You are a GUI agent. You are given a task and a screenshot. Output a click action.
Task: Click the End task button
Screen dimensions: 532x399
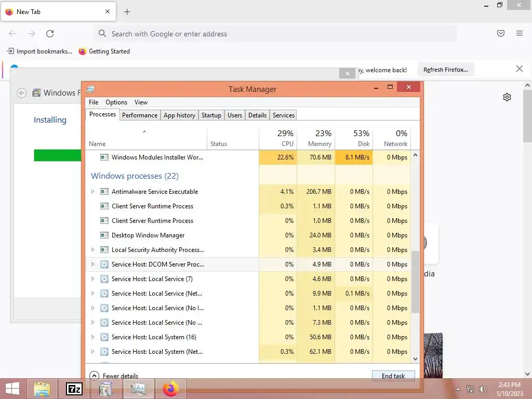(x=393, y=376)
